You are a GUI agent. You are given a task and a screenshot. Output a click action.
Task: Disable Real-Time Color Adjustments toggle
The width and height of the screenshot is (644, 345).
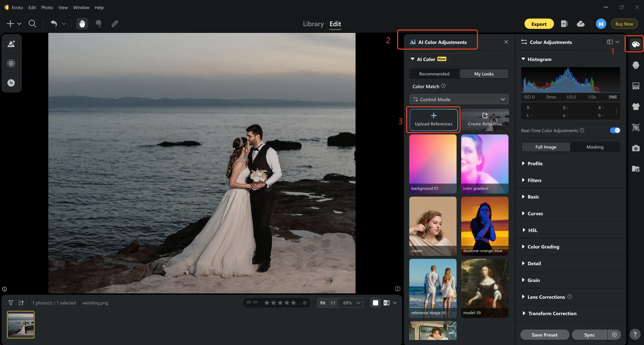tap(615, 130)
